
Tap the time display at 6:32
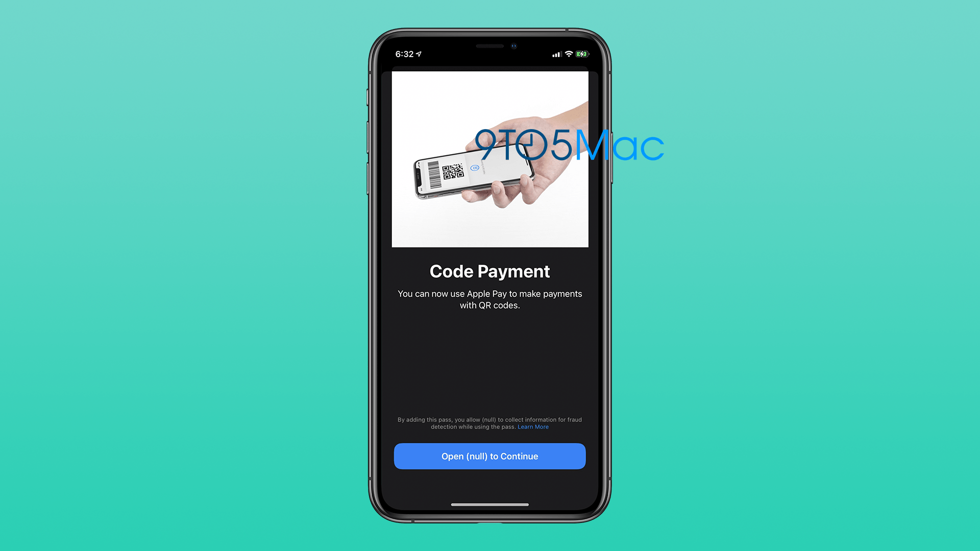tap(408, 54)
